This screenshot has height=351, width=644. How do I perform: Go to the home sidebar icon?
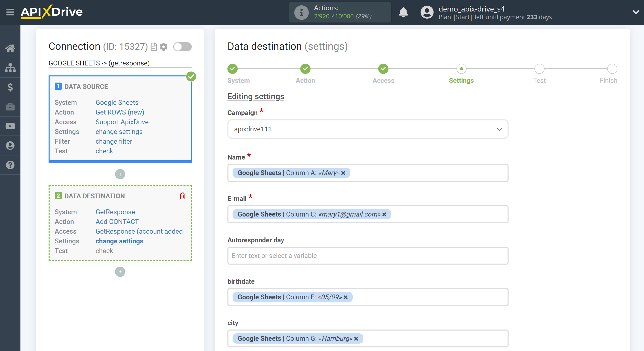tap(10, 48)
